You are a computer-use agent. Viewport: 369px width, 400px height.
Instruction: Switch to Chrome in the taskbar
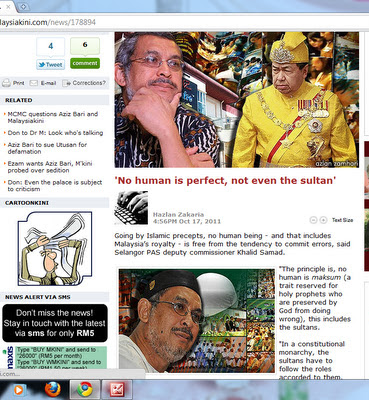pos(85,389)
